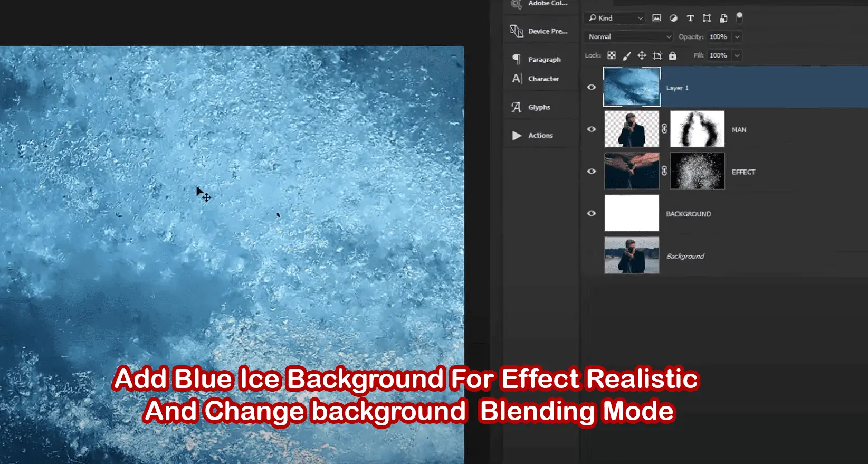Screen dimensions: 868x464
Task: Expand the Opacity slider dropdown arrow
Action: click(x=737, y=37)
